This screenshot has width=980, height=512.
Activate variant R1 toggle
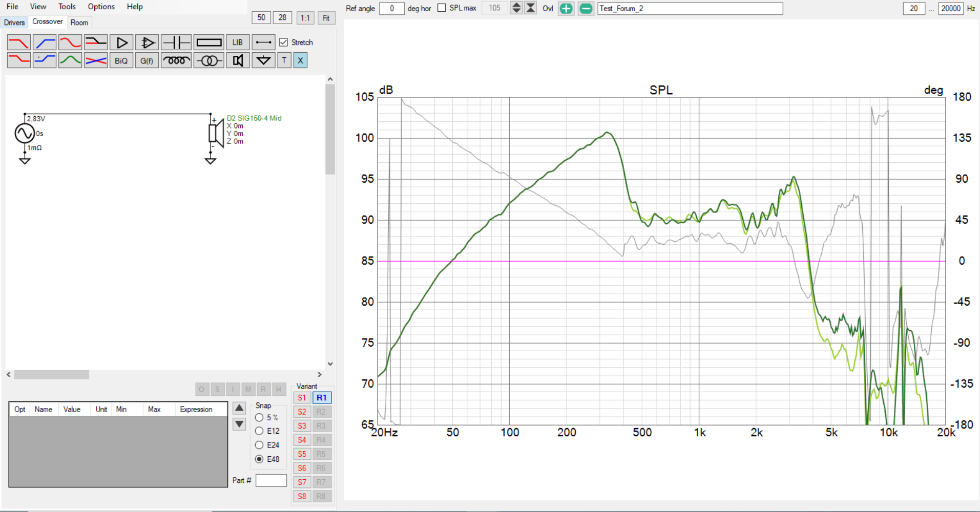tap(322, 398)
